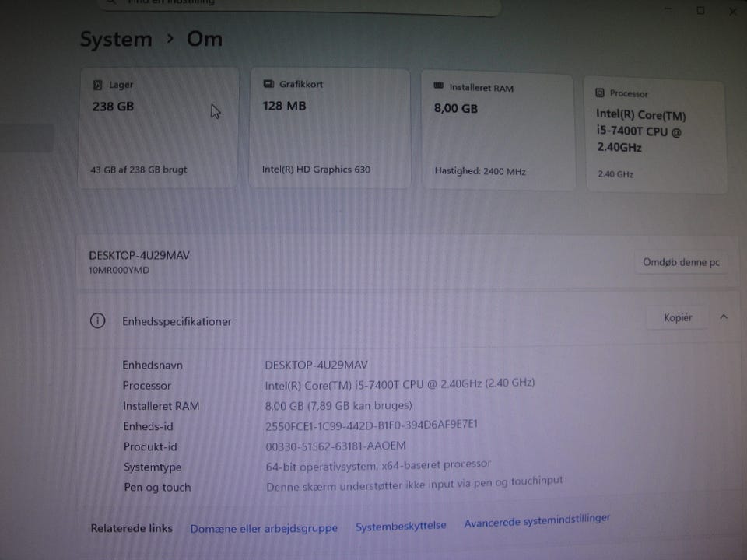The width and height of the screenshot is (747, 560).
Task: Click 'Hastighed: 2400 MHz' text
Action: click(x=480, y=171)
